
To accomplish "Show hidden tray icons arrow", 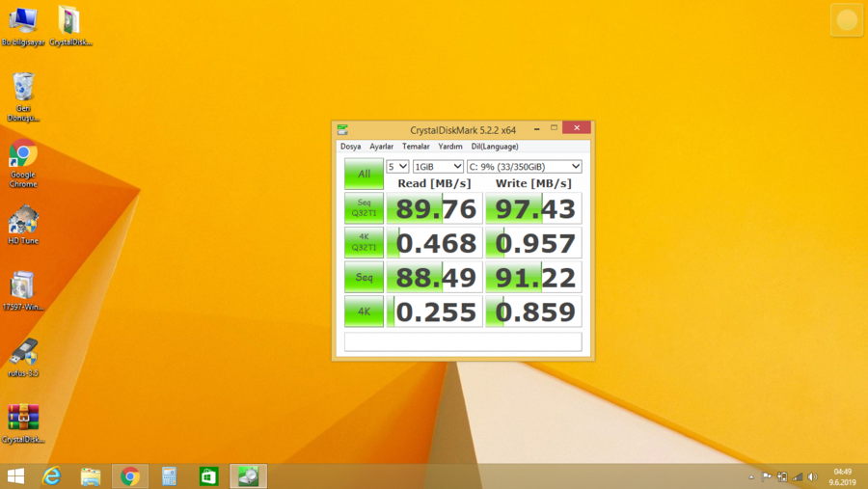I will [x=751, y=476].
